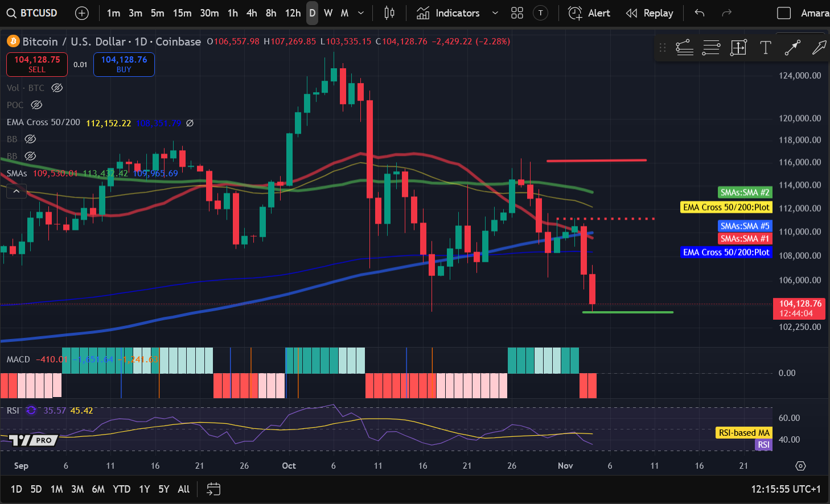Switch to the Weekly timeframe
830x504 pixels.
[x=328, y=13]
